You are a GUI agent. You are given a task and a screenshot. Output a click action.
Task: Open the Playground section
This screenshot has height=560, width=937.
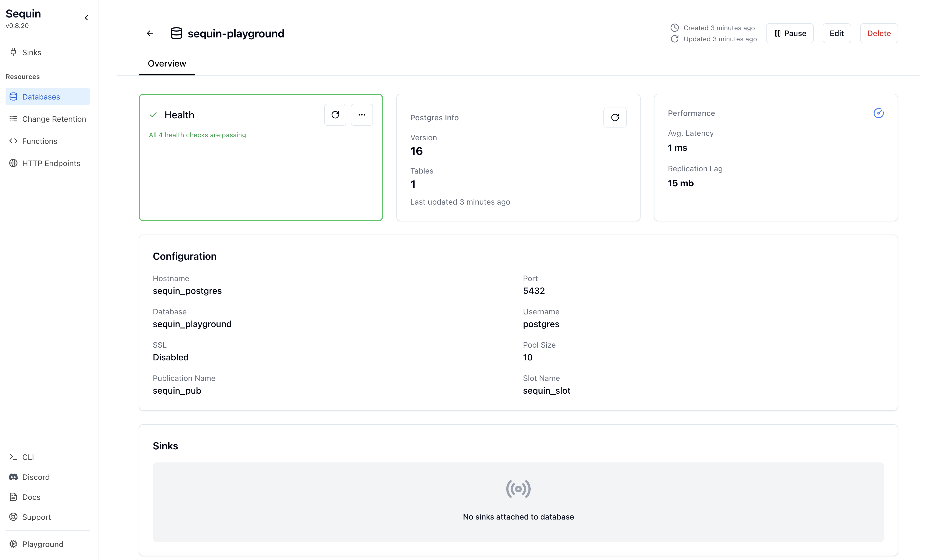43,544
